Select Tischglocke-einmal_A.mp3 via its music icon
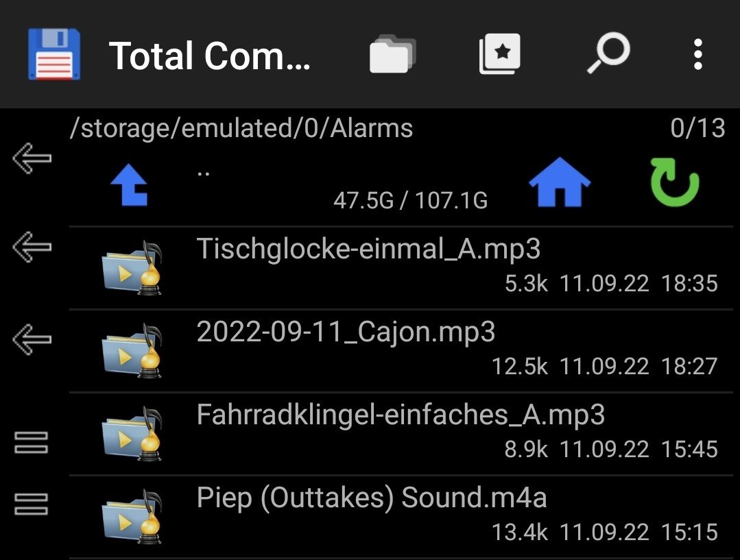Viewport: 740px width, 560px height. point(131,268)
